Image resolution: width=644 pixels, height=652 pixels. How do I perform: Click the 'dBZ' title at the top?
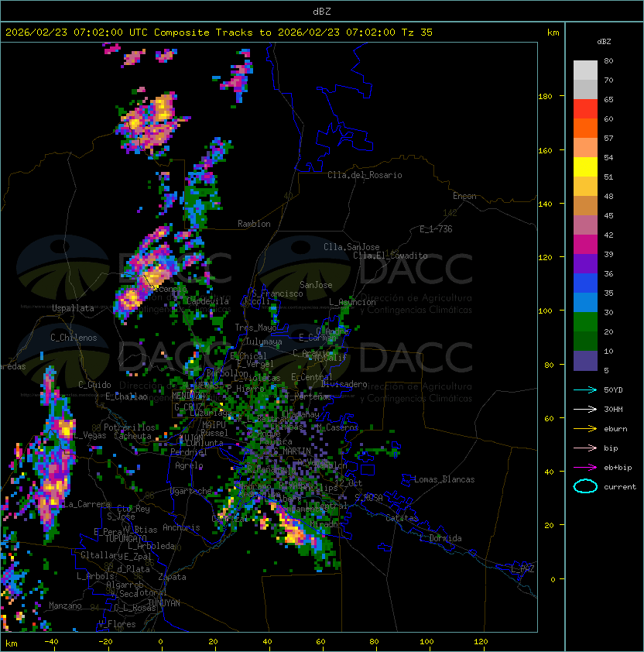tap(322, 11)
